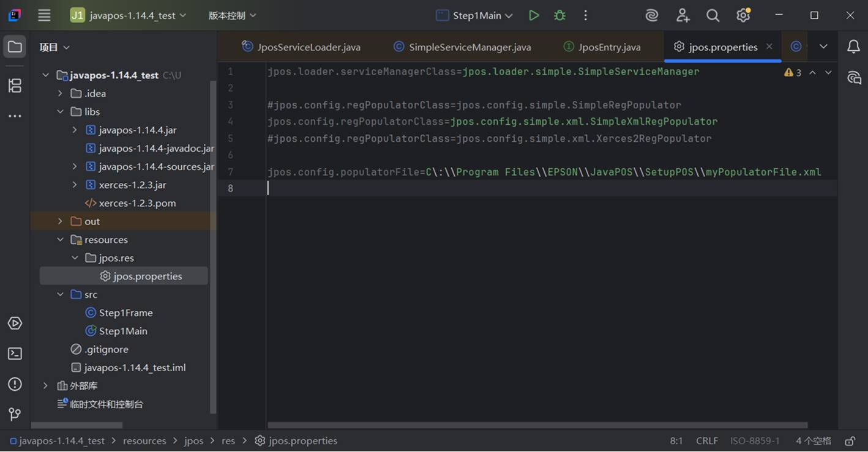Expand the 外部库 node

click(x=45, y=386)
